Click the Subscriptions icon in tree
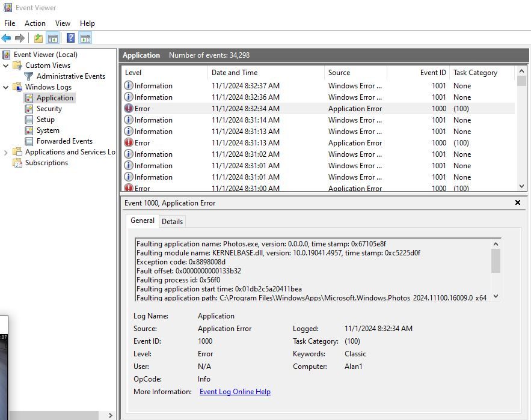531x420 pixels. [x=17, y=163]
